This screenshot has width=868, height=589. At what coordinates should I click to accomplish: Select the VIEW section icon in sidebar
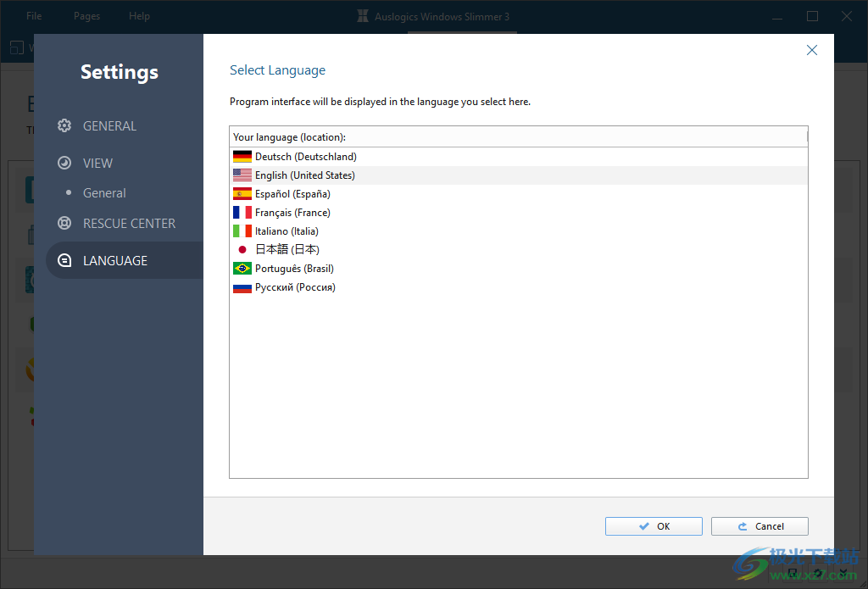64,163
